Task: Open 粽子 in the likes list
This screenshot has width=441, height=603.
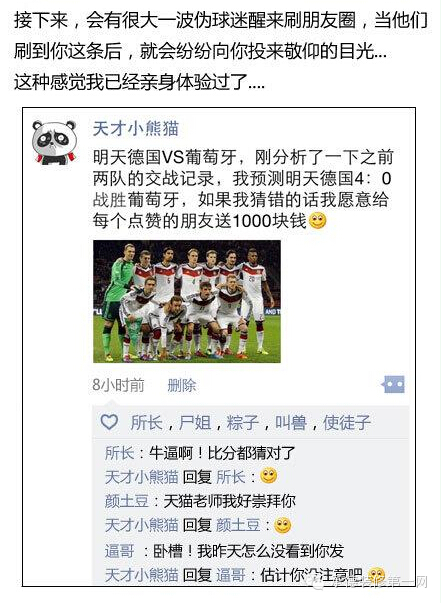Action: [x=243, y=423]
